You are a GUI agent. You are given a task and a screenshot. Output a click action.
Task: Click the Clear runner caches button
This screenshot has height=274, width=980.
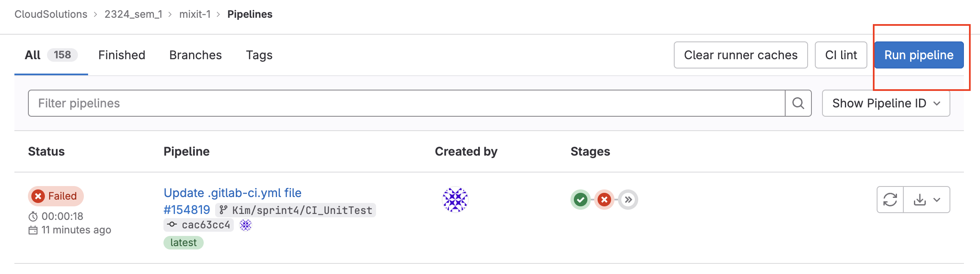tap(740, 55)
